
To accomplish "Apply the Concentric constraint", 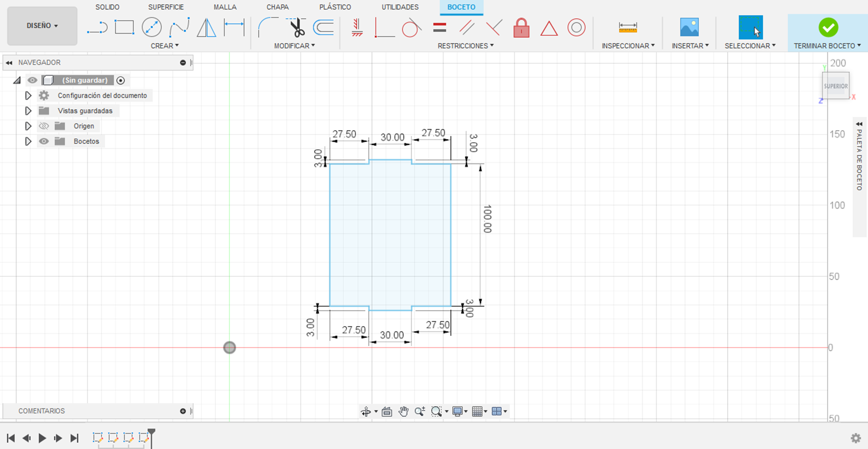I will point(576,28).
